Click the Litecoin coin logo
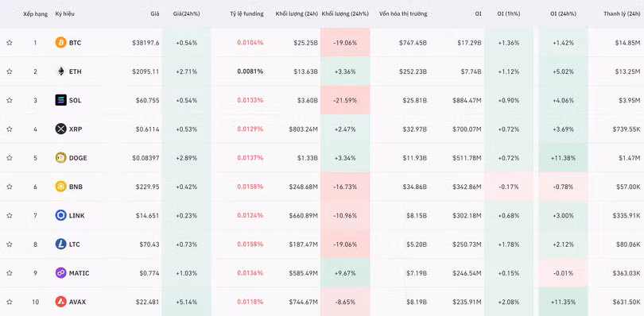Screen dimensions: 644x316 [x=60, y=245]
